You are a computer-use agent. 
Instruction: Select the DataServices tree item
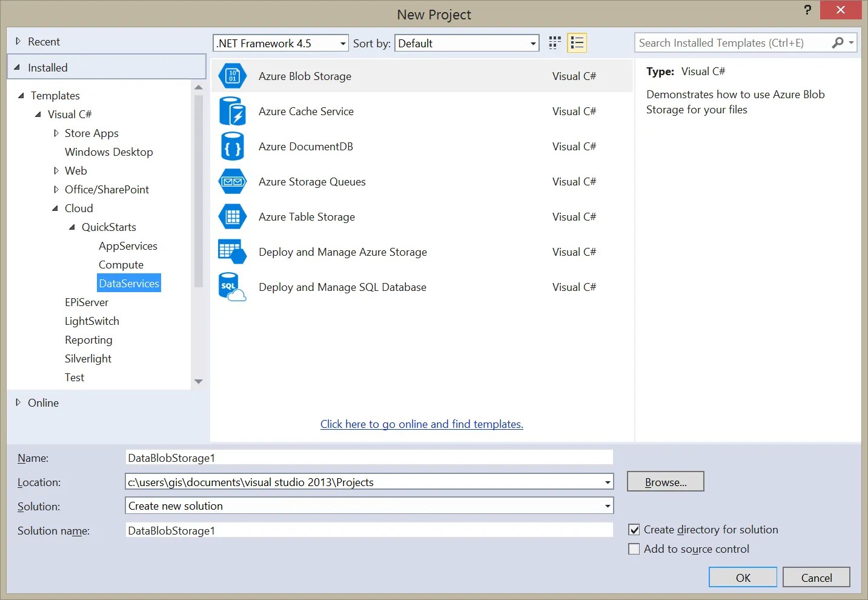pyautogui.click(x=129, y=283)
